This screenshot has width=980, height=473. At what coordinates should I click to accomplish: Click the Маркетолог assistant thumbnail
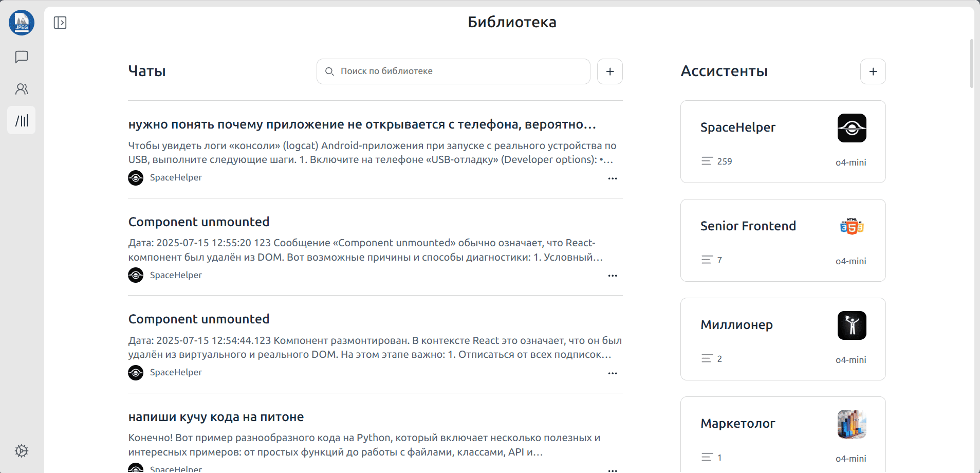pos(852,424)
